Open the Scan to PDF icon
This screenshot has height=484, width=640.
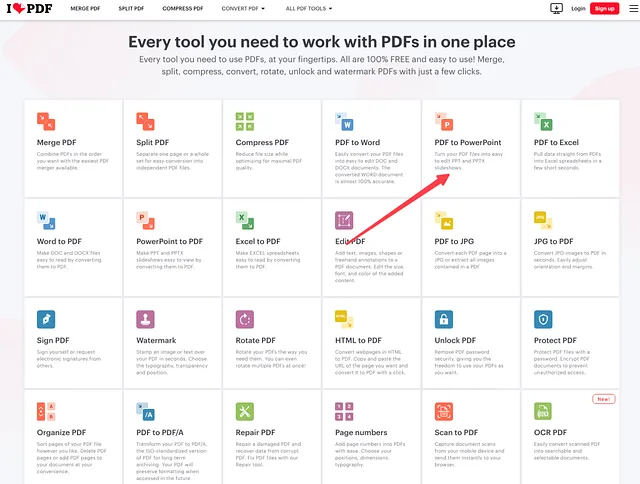(444, 411)
